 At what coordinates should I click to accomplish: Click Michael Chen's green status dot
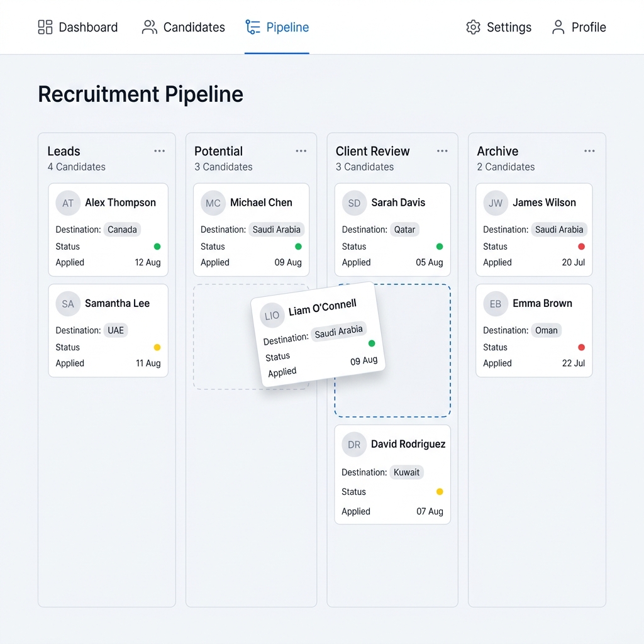pos(298,247)
